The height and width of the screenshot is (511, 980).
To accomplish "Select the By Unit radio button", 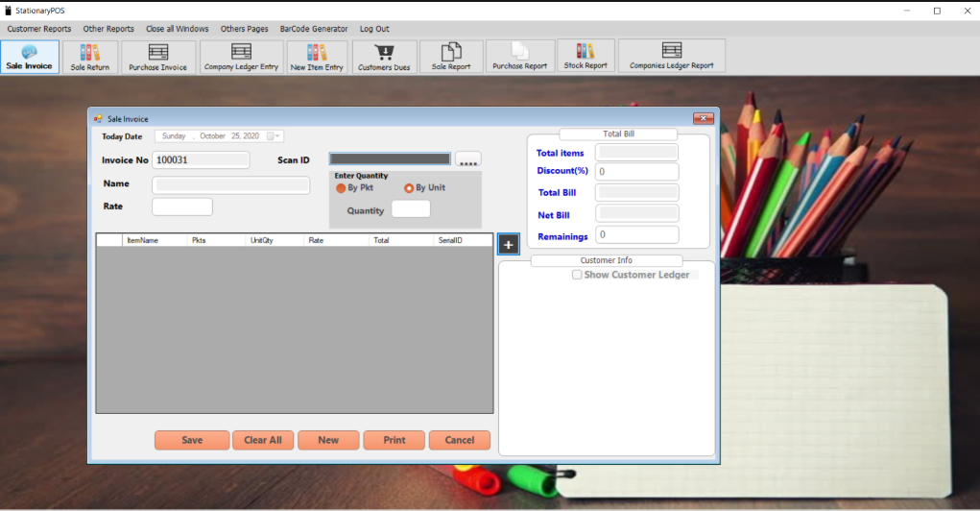I will [x=409, y=188].
